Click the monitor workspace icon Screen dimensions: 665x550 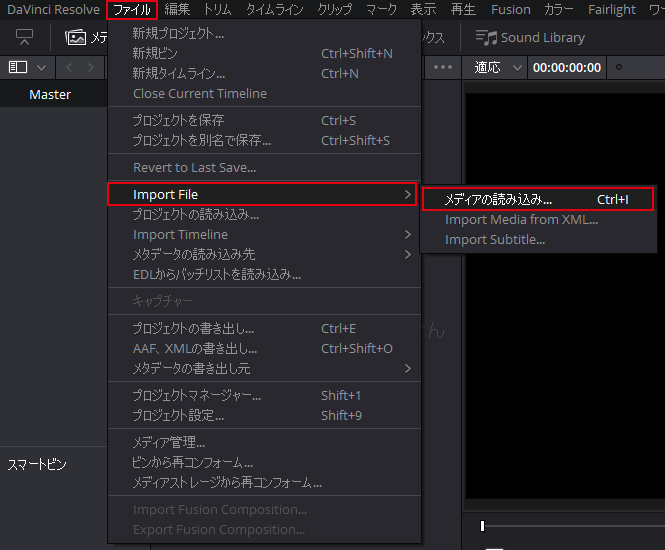point(24,37)
